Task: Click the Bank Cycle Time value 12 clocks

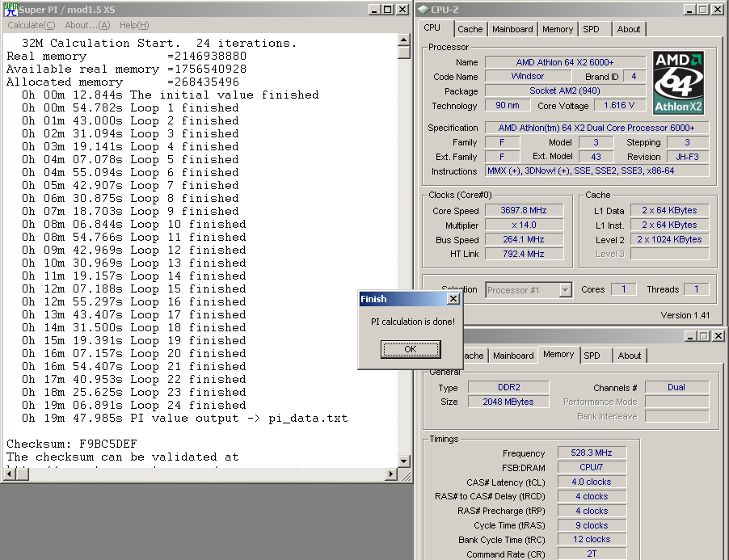Action: [592, 539]
